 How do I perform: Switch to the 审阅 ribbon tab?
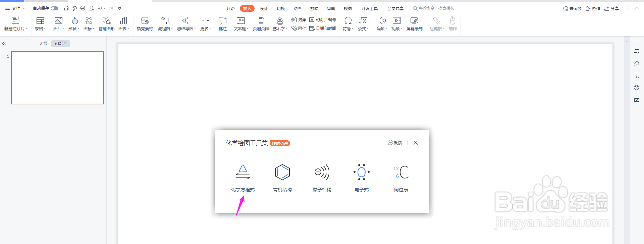[x=331, y=8]
